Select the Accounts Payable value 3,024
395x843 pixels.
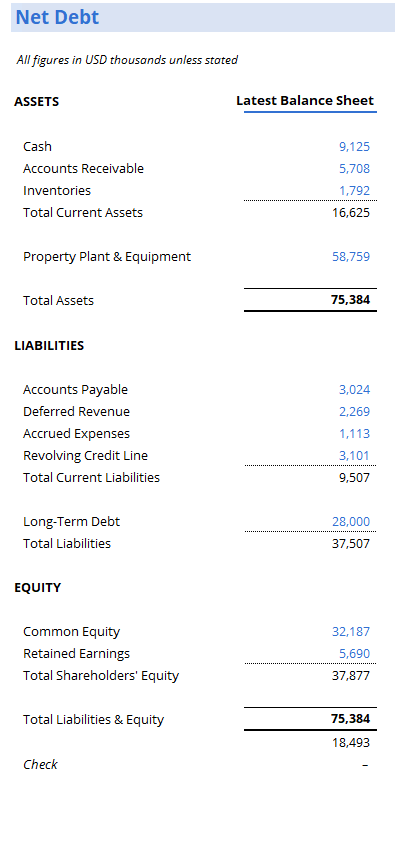(x=354, y=390)
